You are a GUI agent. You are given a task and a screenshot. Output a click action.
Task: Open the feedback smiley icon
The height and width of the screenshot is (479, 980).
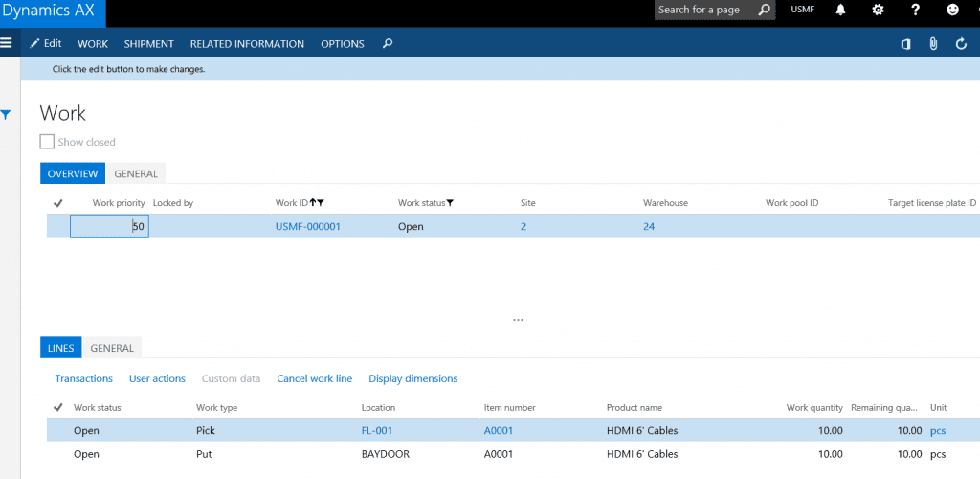click(x=952, y=10)
